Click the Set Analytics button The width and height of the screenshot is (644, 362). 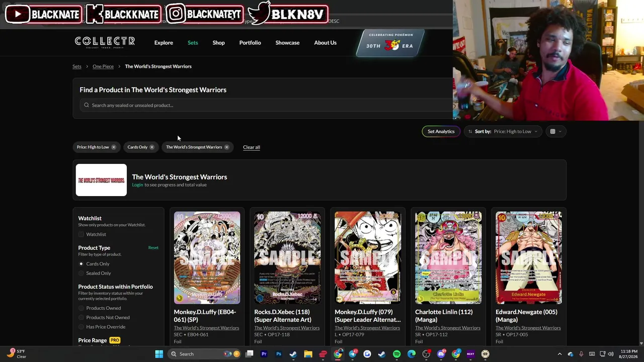(x=441, y=131)
